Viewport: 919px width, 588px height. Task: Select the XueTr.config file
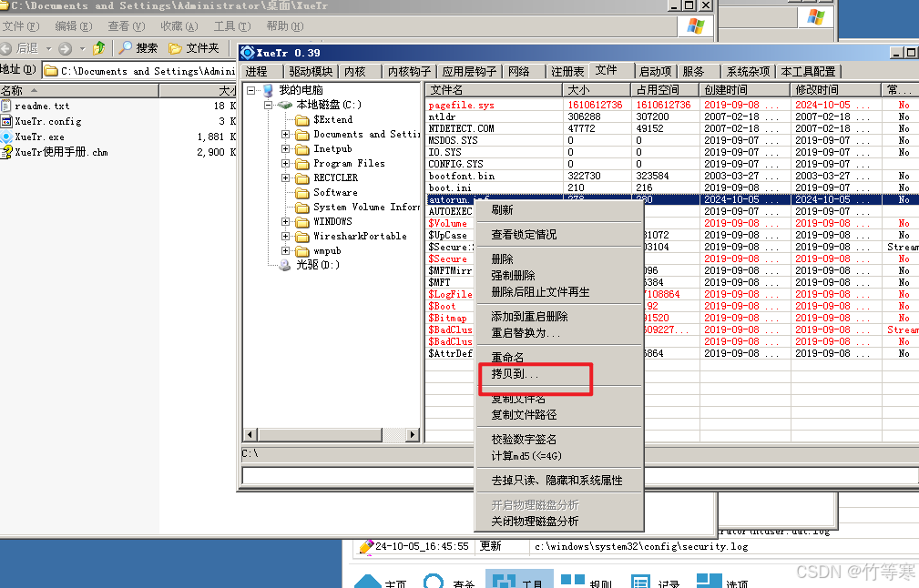click(47, 121)
